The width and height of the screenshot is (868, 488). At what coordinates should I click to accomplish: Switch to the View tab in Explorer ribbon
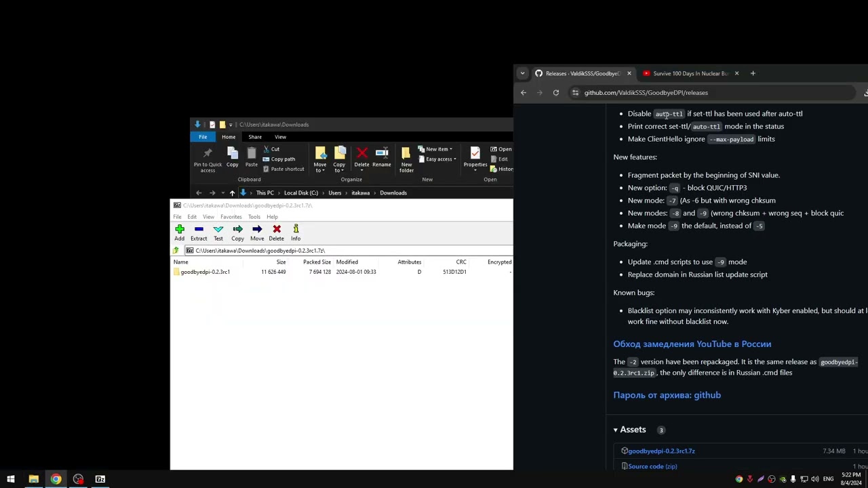click(x=280, y=137)
